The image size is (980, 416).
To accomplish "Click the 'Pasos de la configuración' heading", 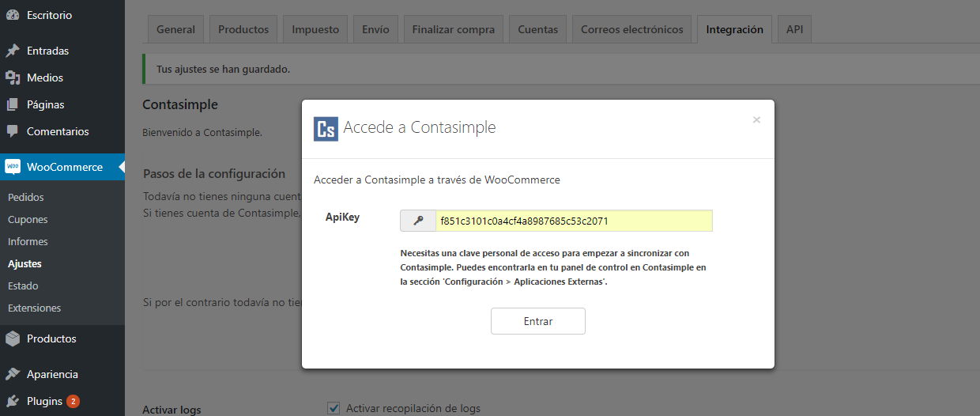I will click(x=214, y=173).
